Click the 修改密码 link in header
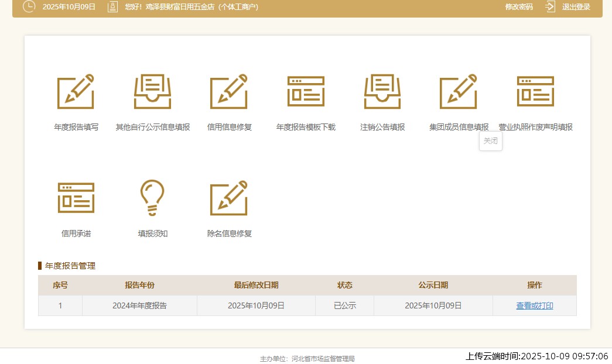The width and height of the screenshot is (612, 364). (519, 7)
